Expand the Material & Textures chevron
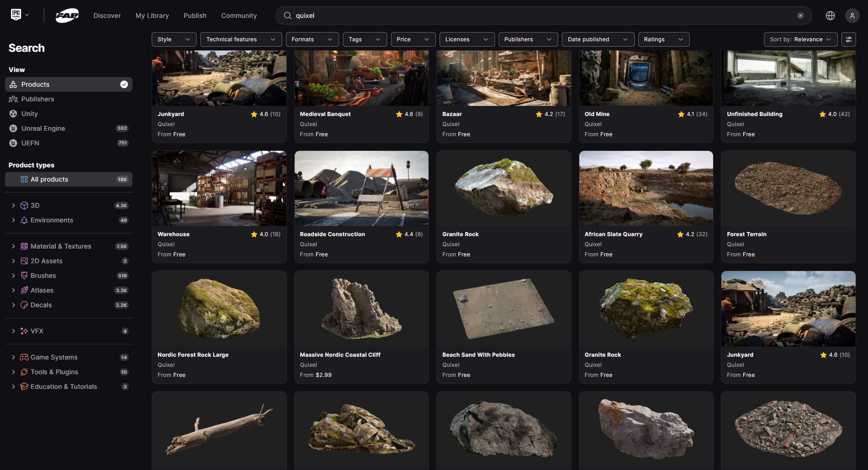Viewport: 868px width, 470px height. (13, 246)
